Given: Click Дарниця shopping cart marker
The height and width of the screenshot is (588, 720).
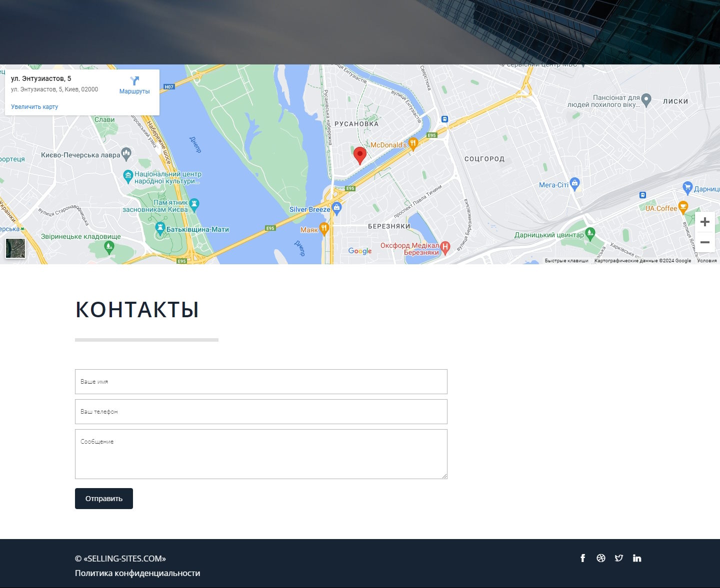Looking at the screenshot, I should (687, 187).
